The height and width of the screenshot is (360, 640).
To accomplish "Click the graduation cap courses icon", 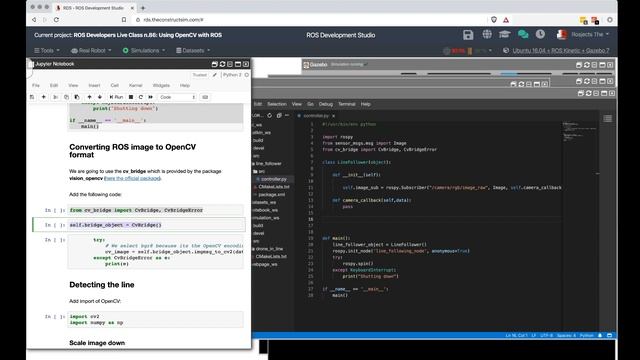I will (x=504, y=34).
